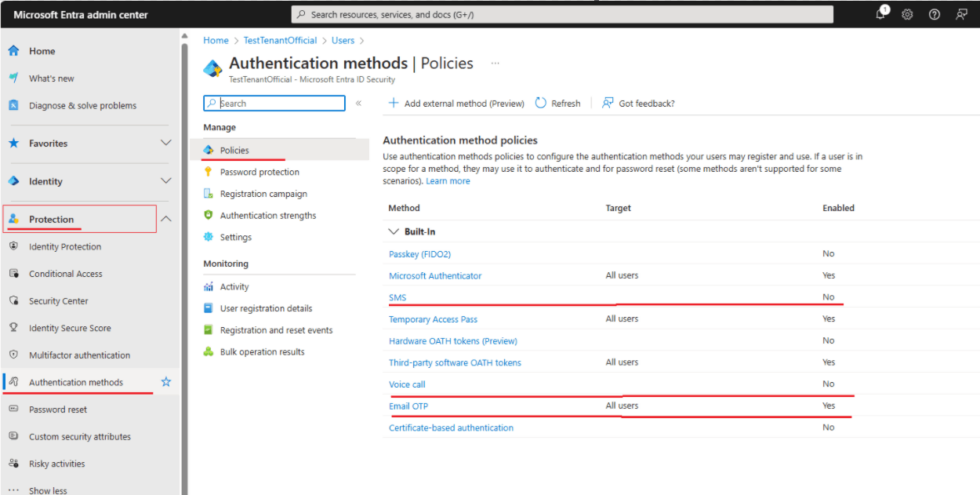Expand the Favorites section chevron
Screen dimensions: 980x495
point(165,143)
